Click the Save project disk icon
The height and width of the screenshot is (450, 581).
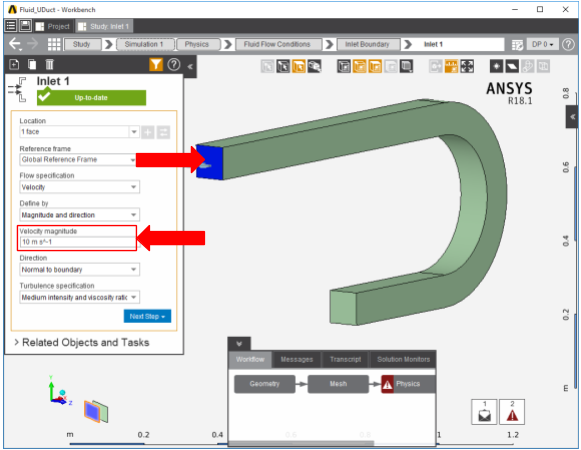[x=25, y=26]
